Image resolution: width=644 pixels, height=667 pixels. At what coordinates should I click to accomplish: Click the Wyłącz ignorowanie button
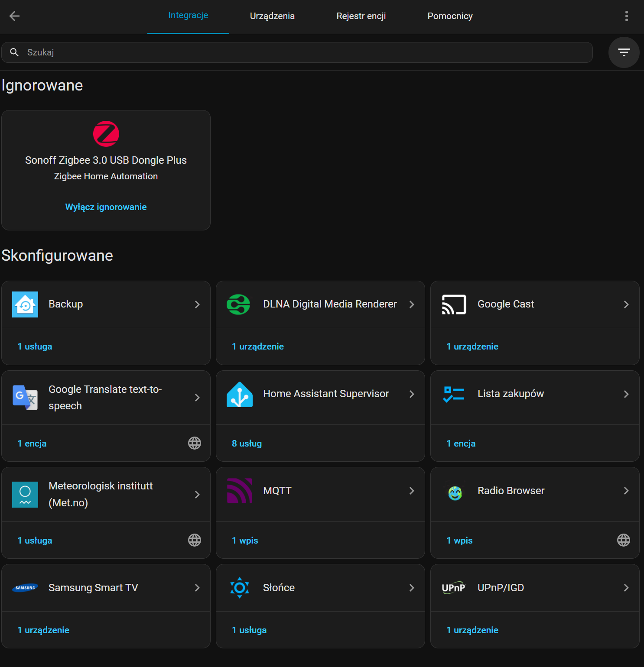[106, 207]
